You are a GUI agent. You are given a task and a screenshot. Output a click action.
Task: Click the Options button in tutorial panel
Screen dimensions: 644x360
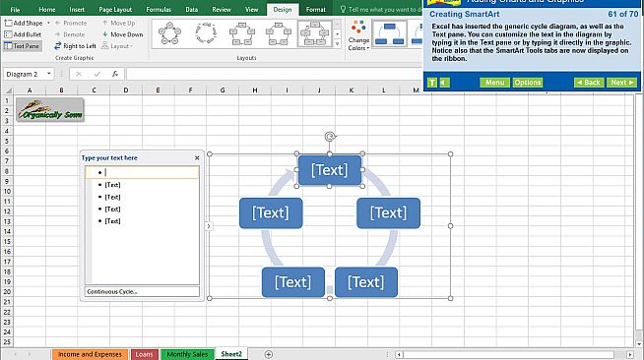(x=528, y=83)
